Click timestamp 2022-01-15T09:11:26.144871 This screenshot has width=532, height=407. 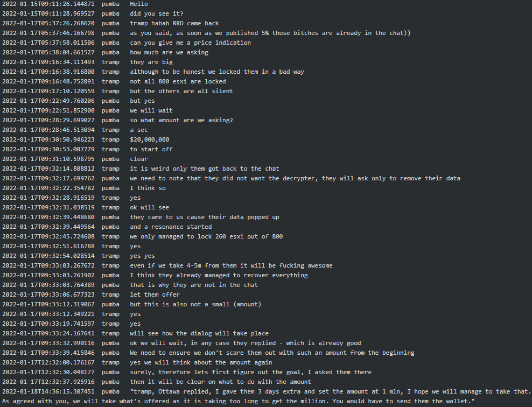(x=48, y=4)
